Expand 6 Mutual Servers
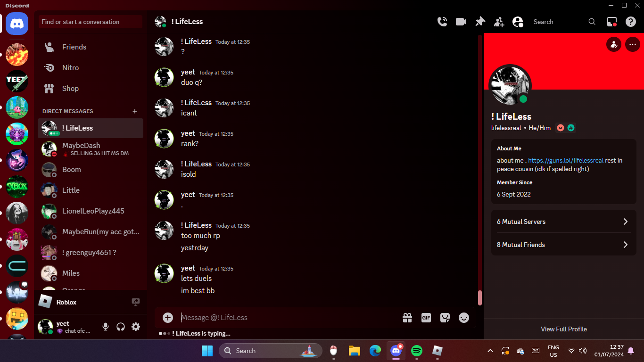The width and height of the screenshot is (644, 362). point(564,222)
